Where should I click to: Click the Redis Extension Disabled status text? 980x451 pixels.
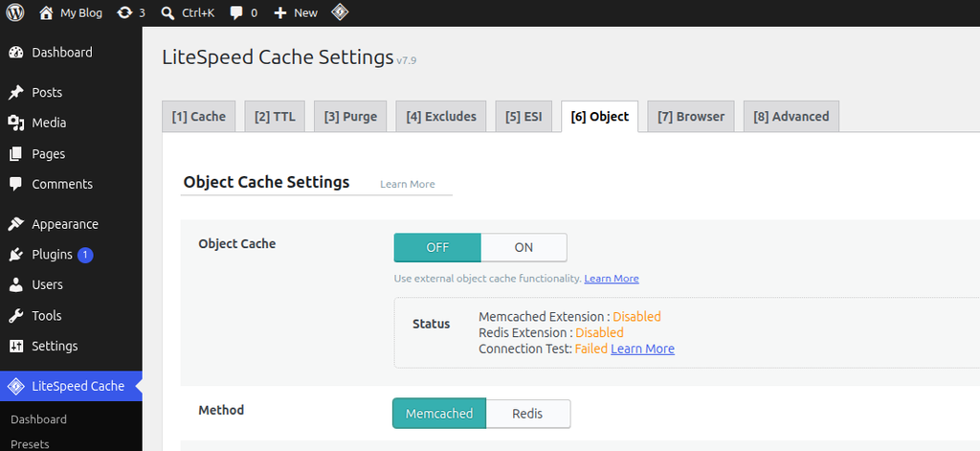tap(599, 333)
